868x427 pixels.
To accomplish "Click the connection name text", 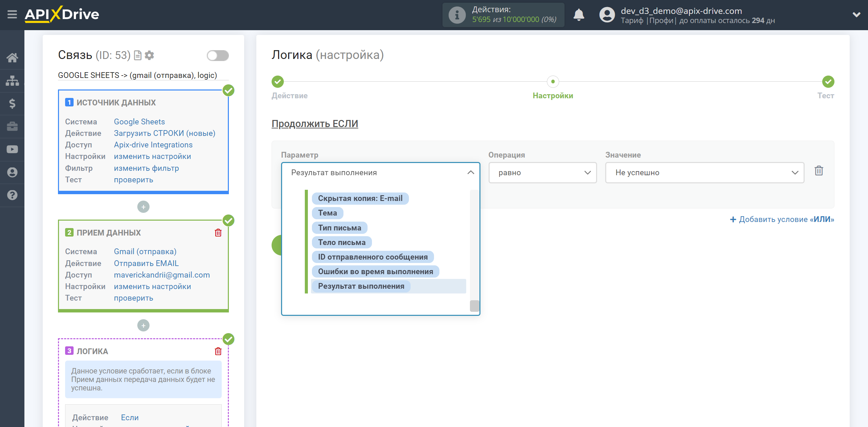I will [137, 75].
